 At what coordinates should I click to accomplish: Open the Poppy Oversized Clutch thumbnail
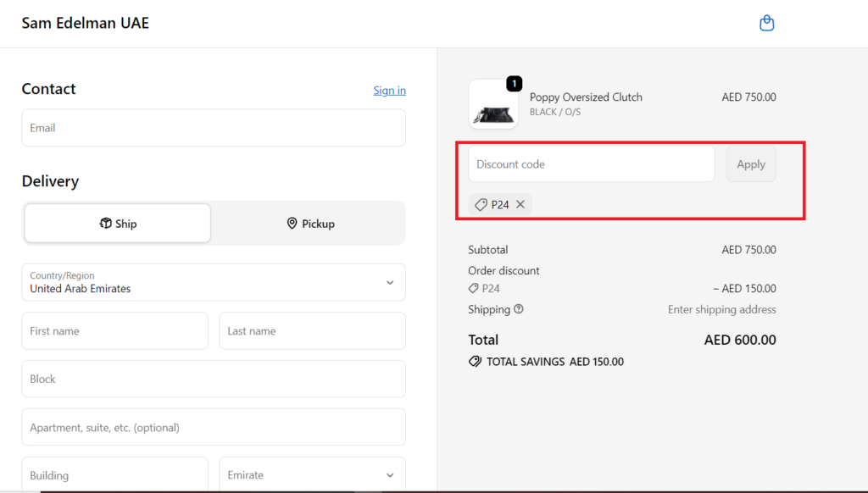coord(493,104)
